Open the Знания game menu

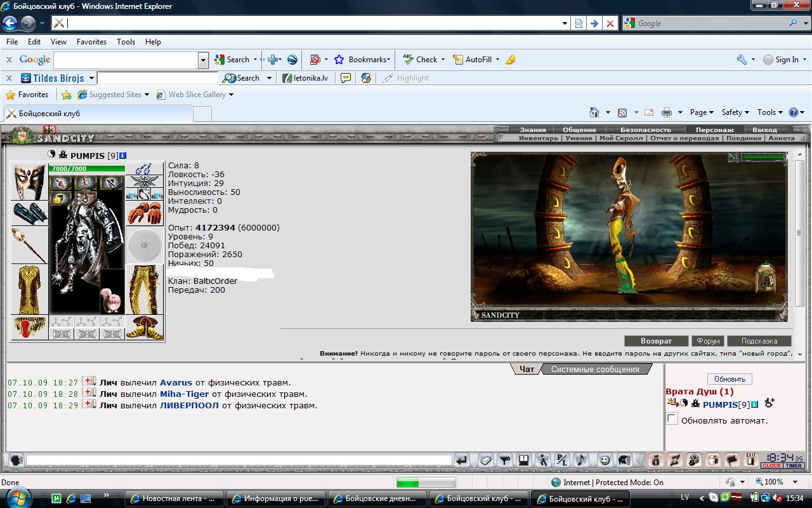[533, 130]
